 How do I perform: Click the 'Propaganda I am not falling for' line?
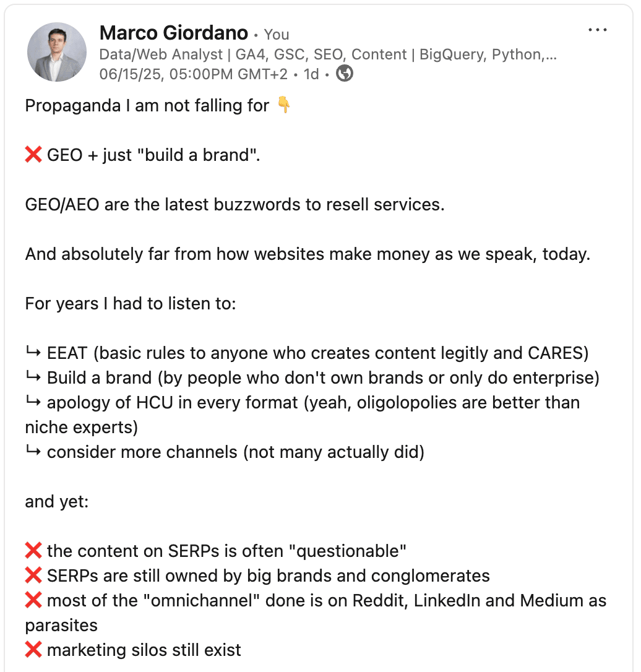(147, 105)
